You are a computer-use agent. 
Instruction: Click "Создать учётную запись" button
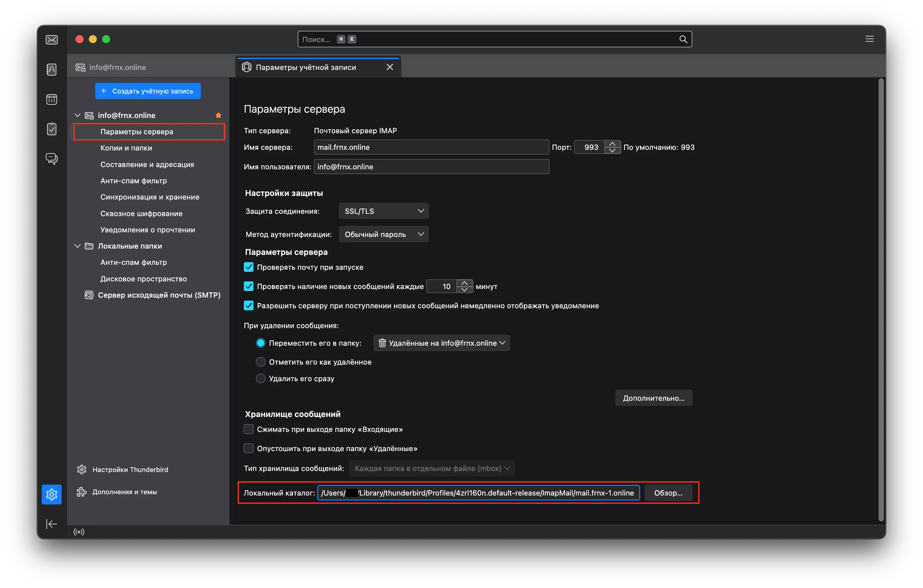pyautogui.click(x=148, y=91)
